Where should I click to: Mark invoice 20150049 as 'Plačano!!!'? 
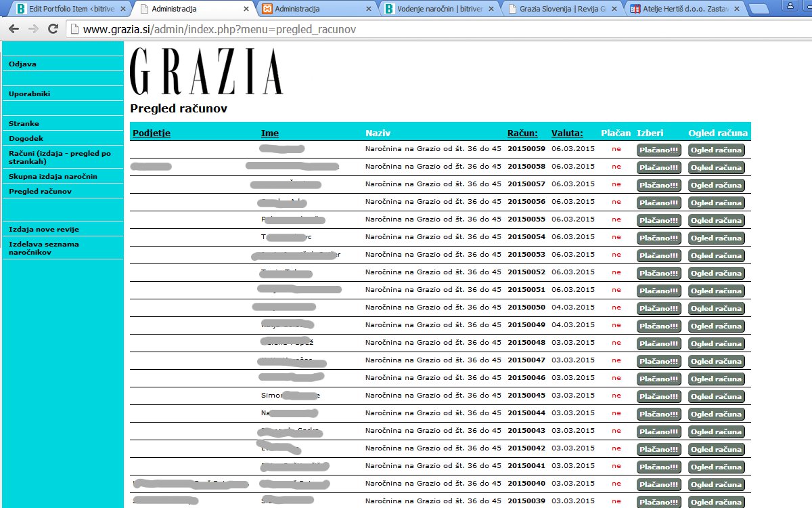[659, 326]
